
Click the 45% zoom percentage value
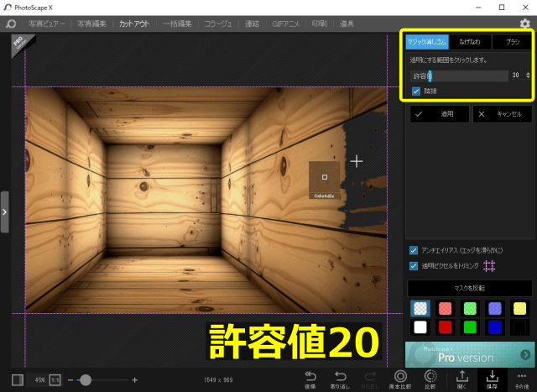click(x=39, y=379)
